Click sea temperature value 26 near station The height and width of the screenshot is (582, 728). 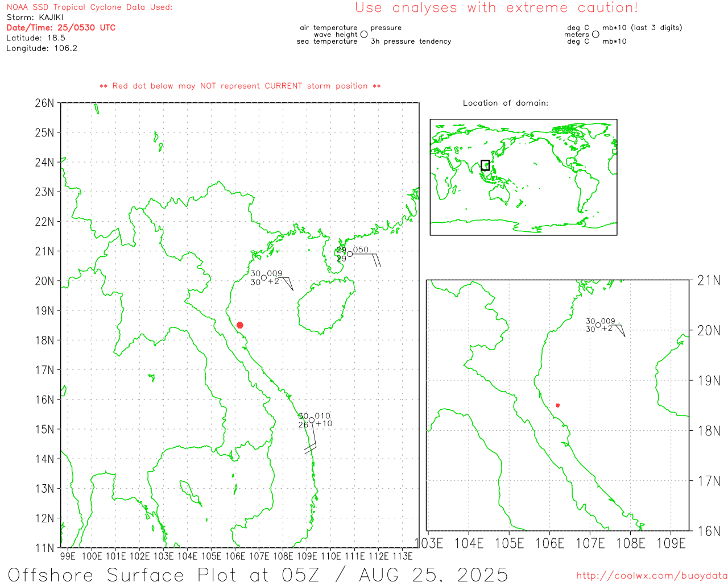pyautogui.click(x=303, y=425)
